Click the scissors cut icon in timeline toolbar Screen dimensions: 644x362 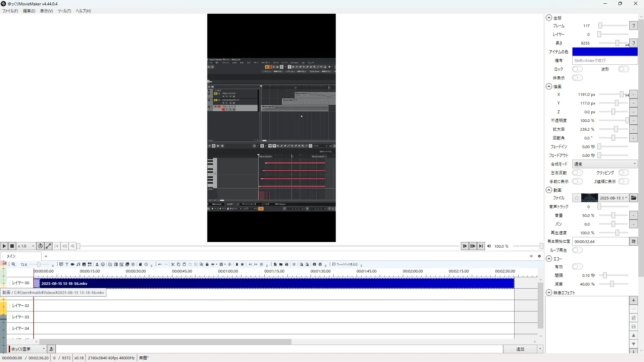(173, 264)
